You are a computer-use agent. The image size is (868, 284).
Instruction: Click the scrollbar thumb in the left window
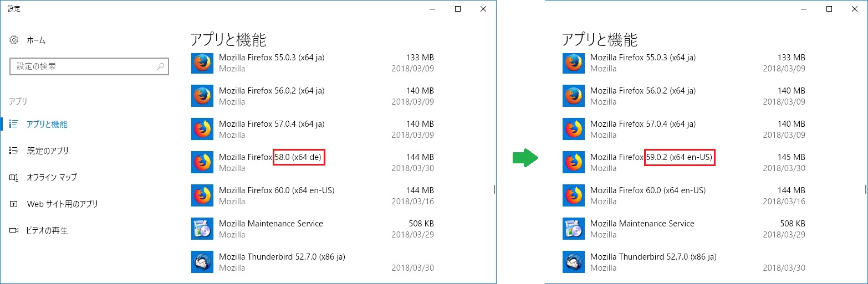[494, 189]
